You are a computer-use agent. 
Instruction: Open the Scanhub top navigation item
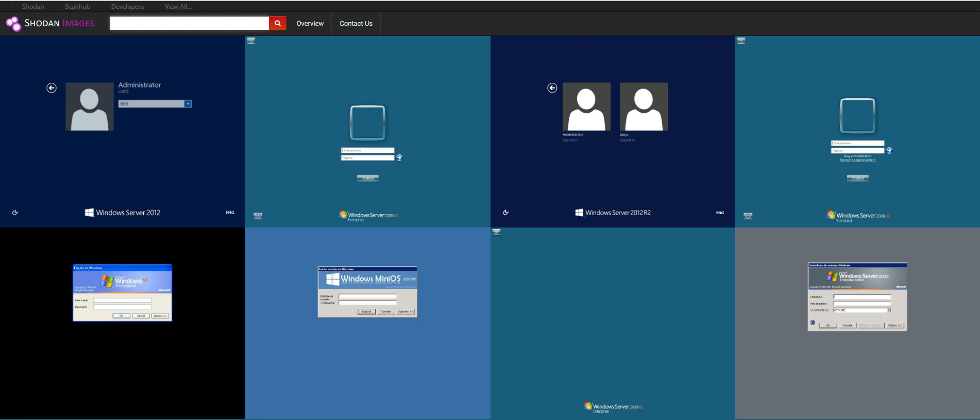click(77, 7)
